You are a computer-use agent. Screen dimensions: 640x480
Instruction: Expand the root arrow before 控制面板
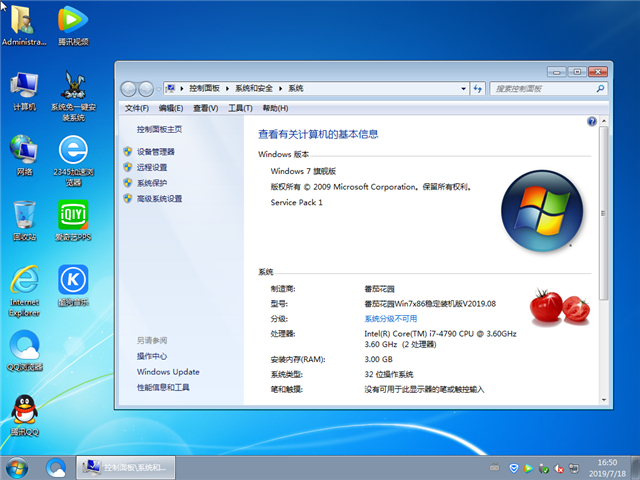point(181,89)
